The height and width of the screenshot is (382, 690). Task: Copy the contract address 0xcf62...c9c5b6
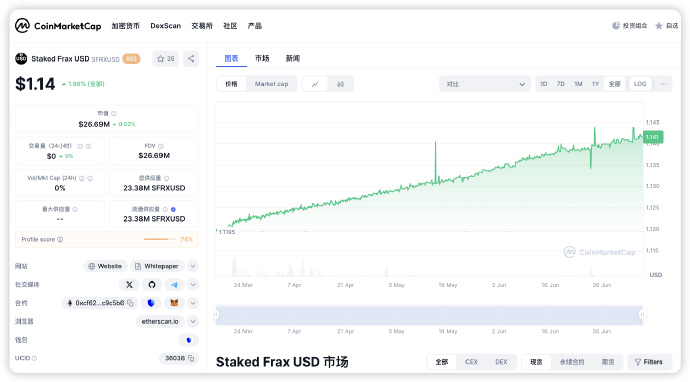tap(131, 303)
